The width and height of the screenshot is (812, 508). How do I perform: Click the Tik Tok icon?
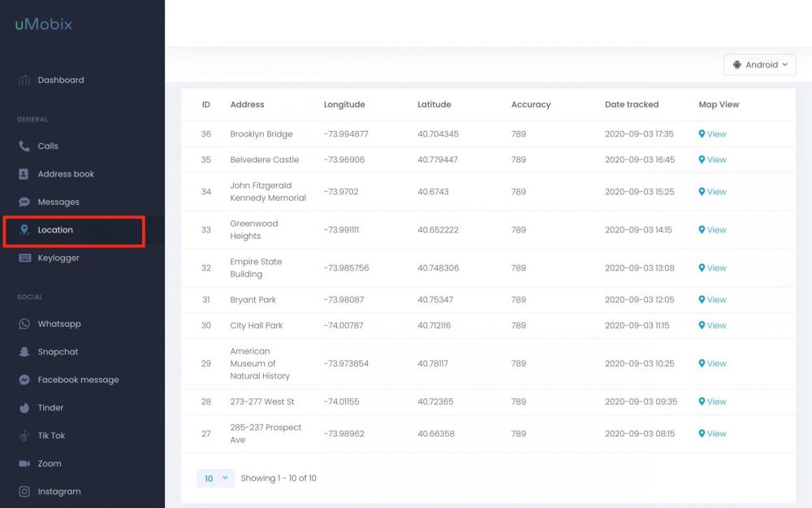click(24, 436)
